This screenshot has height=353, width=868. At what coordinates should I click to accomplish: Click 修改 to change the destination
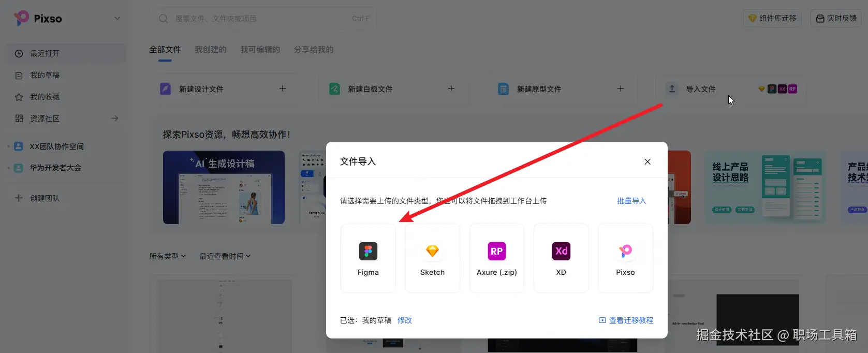(x=405, y=320)
